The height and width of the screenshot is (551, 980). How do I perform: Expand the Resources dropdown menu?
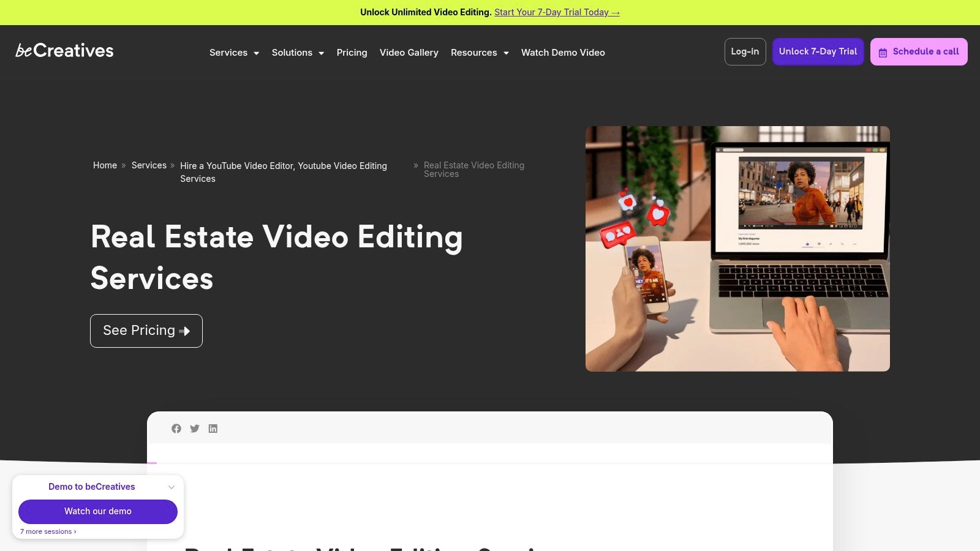pos(480,53)
